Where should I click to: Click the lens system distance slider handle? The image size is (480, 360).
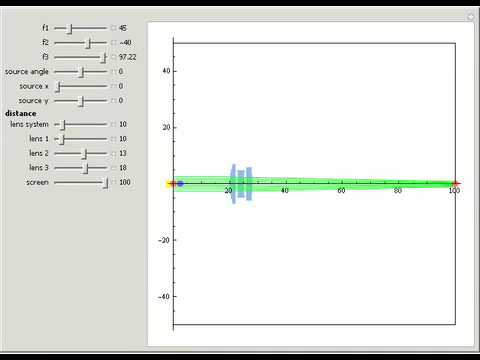click(63, 125)
